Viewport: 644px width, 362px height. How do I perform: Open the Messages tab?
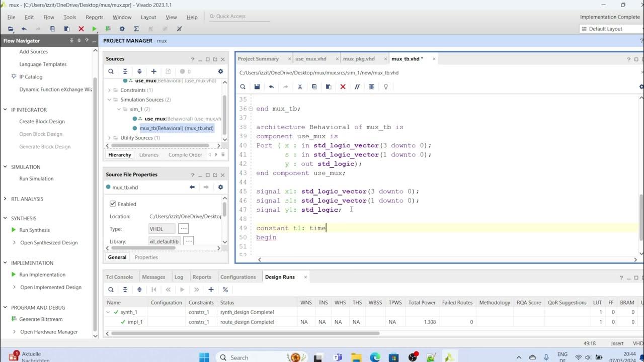tap(153, 277)
